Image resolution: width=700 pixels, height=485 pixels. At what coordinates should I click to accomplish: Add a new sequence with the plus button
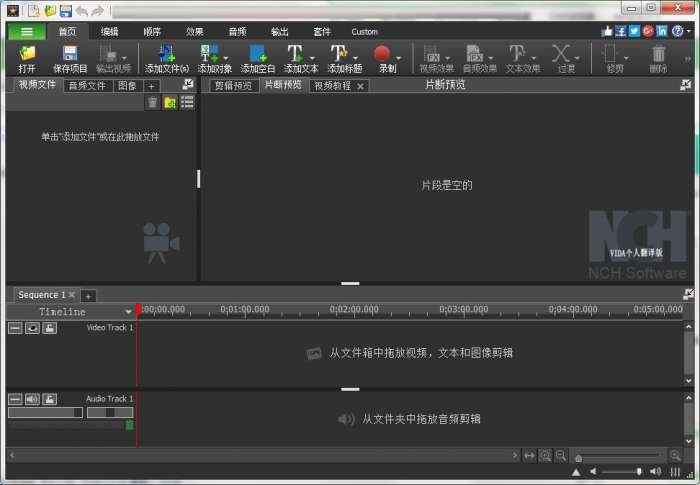coord(88,296)
